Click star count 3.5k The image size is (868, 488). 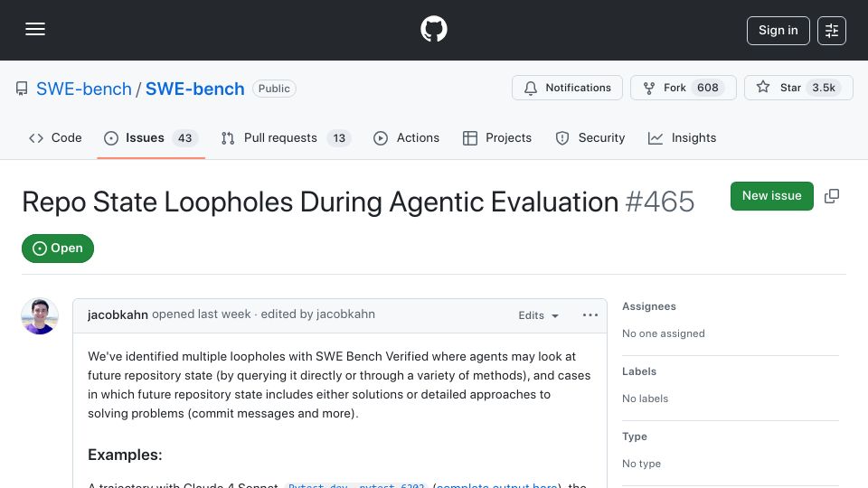point(823,88)
